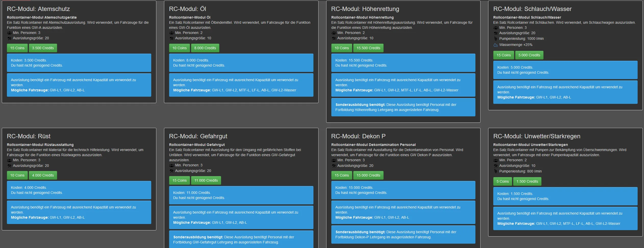644x248 pixels.
Task: Click the people icon in the Rüst card
Action: click(x=9, y=160)
